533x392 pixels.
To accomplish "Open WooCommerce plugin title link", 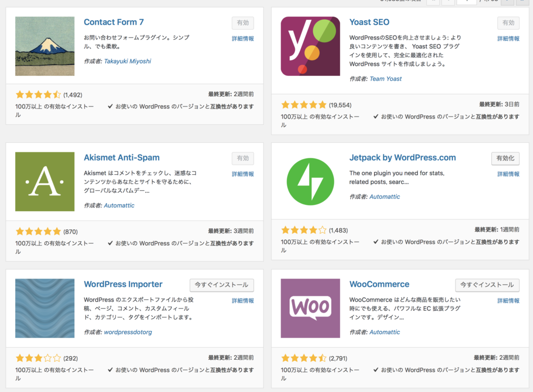I will (x=379, y=284).
